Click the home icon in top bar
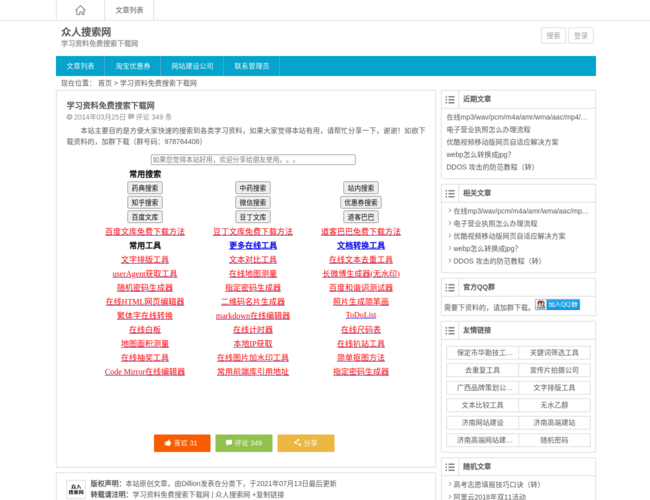Viewport: 650px width, 500px height. tap(80, 10)
